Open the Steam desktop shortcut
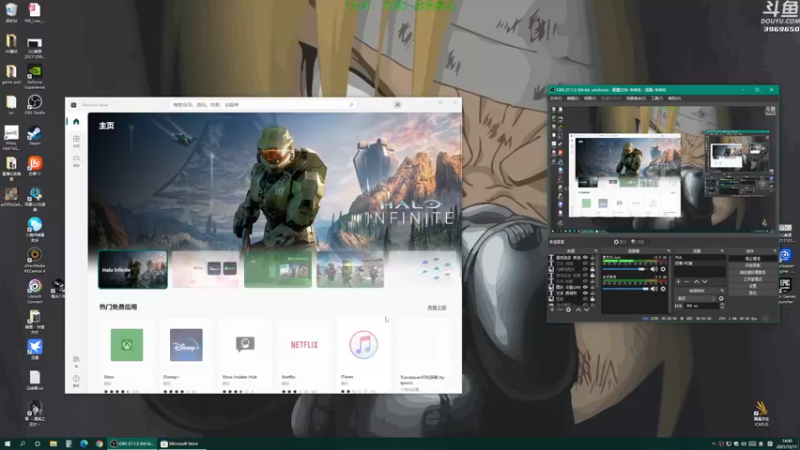 35,136
